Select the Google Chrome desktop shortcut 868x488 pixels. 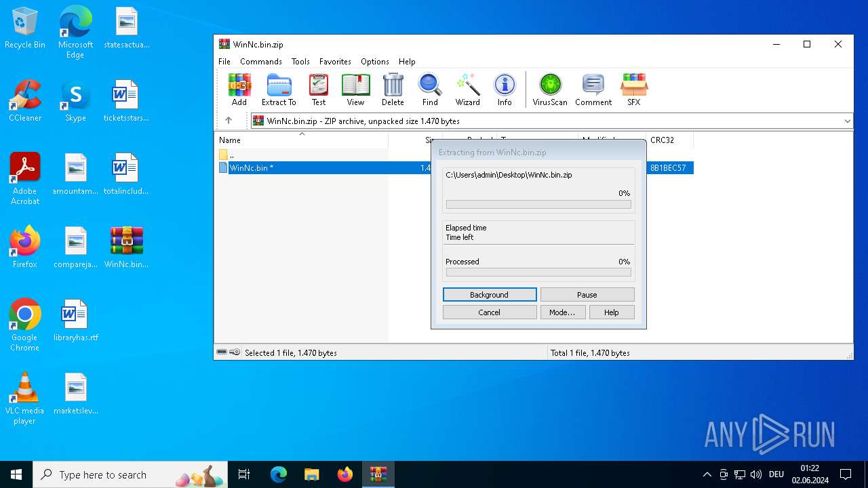coord(25,325)
